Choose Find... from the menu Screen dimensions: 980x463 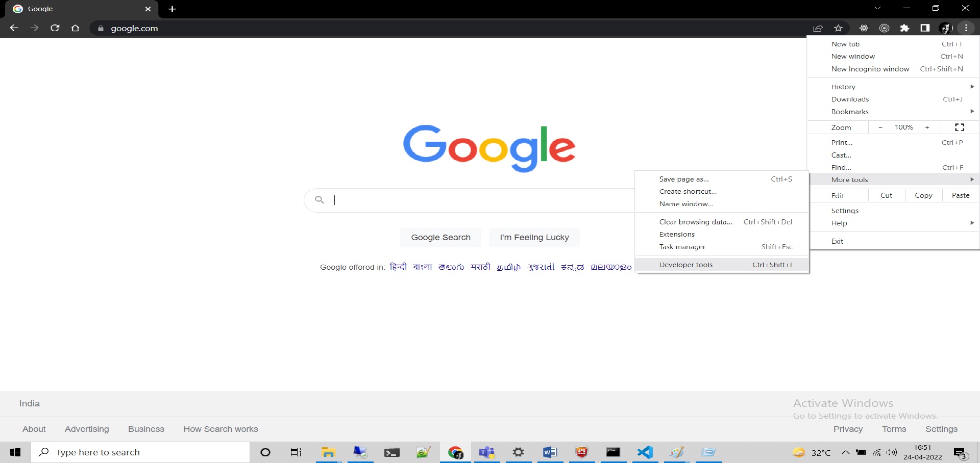point(894,167)
